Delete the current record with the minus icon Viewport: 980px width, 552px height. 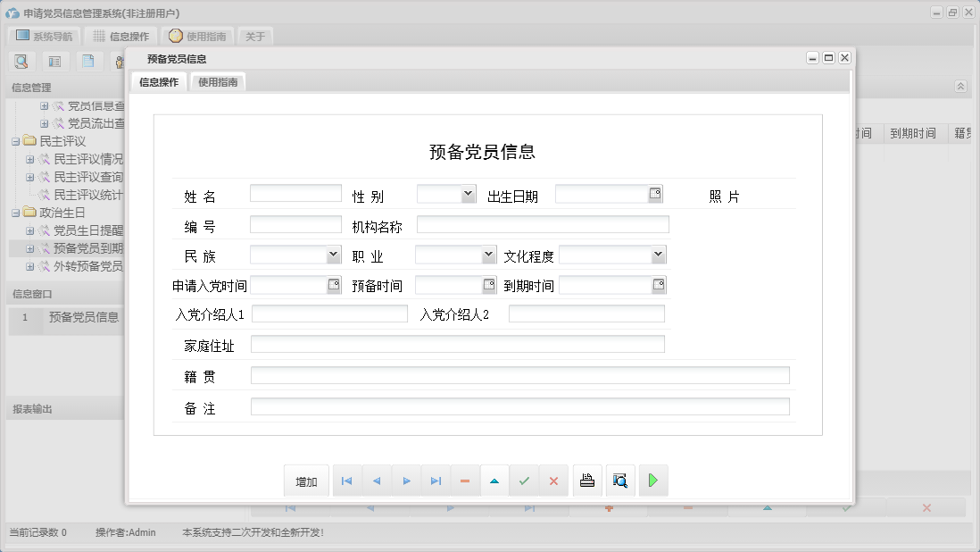(x=464, y=481)
